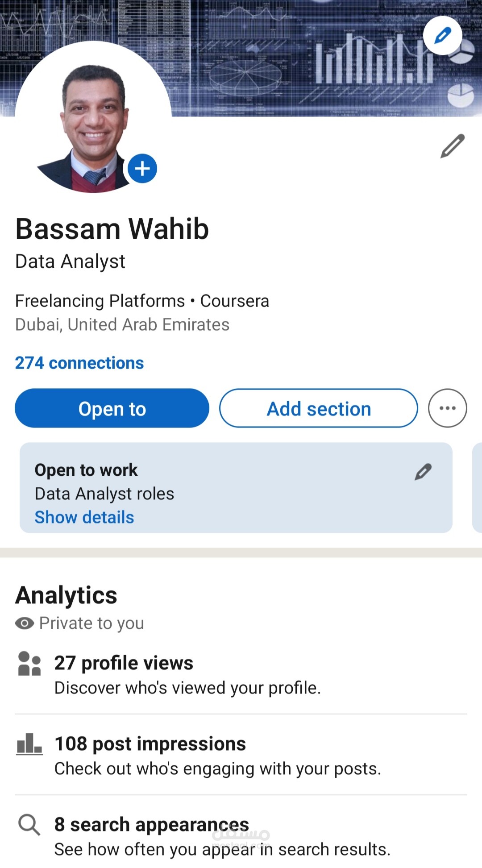Tap the search appearances magnifier icon
Image resolution: width=482 pixels, height=868 pixels.
click(29, 824)
